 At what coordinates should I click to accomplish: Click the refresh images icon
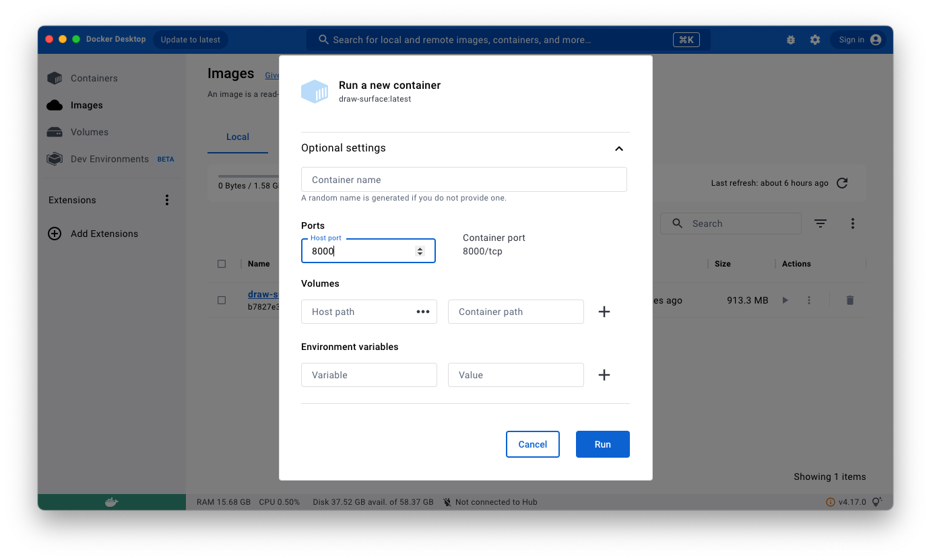click(842, 183)
